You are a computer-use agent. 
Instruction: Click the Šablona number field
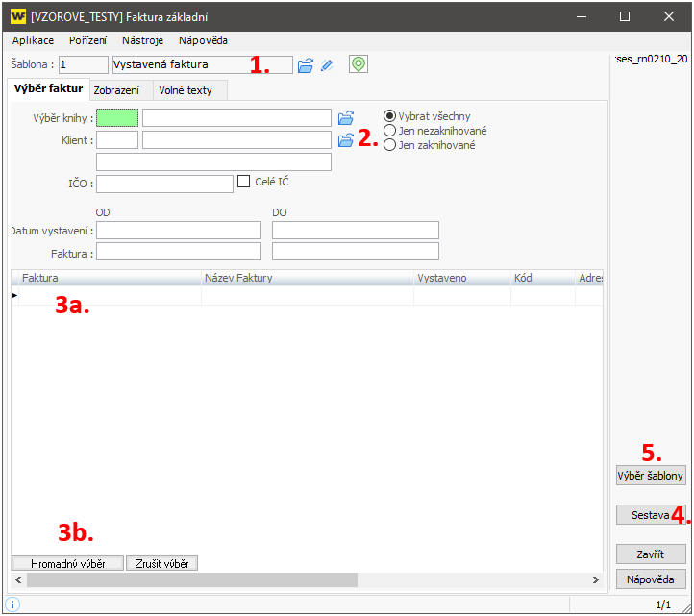tap(84, 64)
